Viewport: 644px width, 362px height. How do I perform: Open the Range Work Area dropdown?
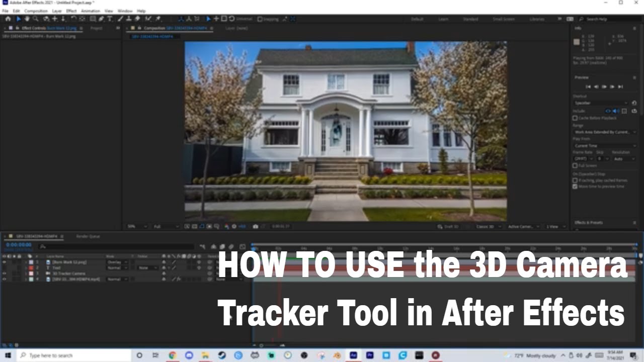[x=605, y=132]
